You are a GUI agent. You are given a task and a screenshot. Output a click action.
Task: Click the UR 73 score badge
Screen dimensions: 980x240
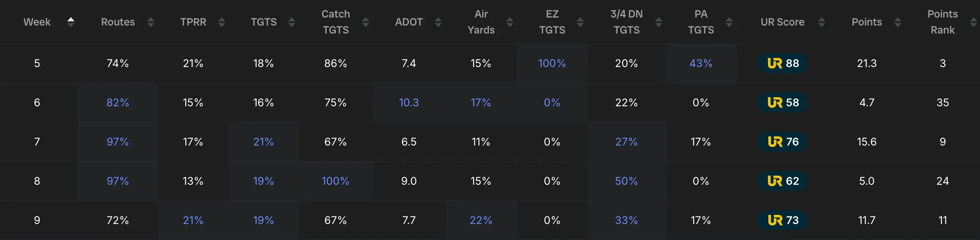[x=783, y=220]
